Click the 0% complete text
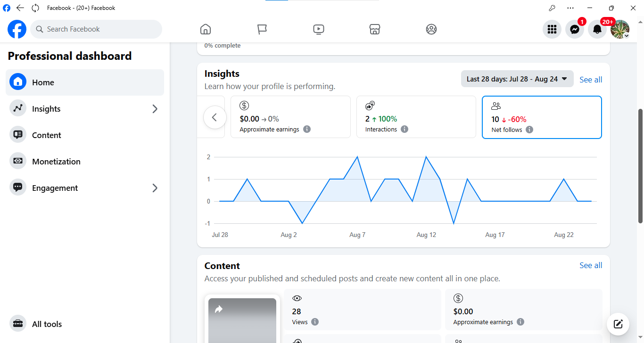The width and height of the screenshot is (644, 343). [x=223, y=46]
